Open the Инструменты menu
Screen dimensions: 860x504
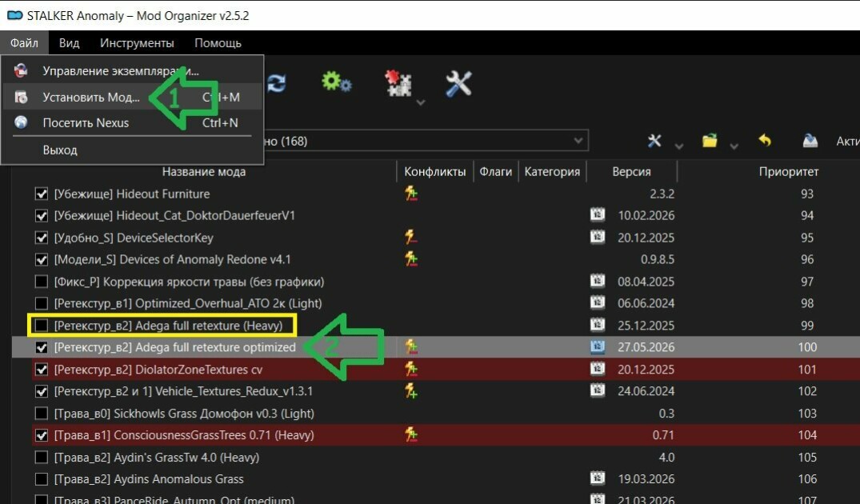[x=137, y=42]
